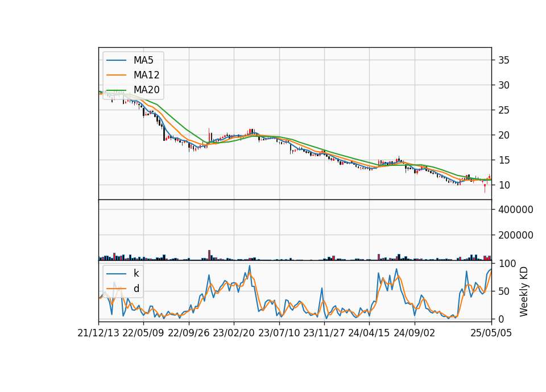Screen dimensions: 546x392
Task: Click the 10 price axis label
Action: (504, 185)
